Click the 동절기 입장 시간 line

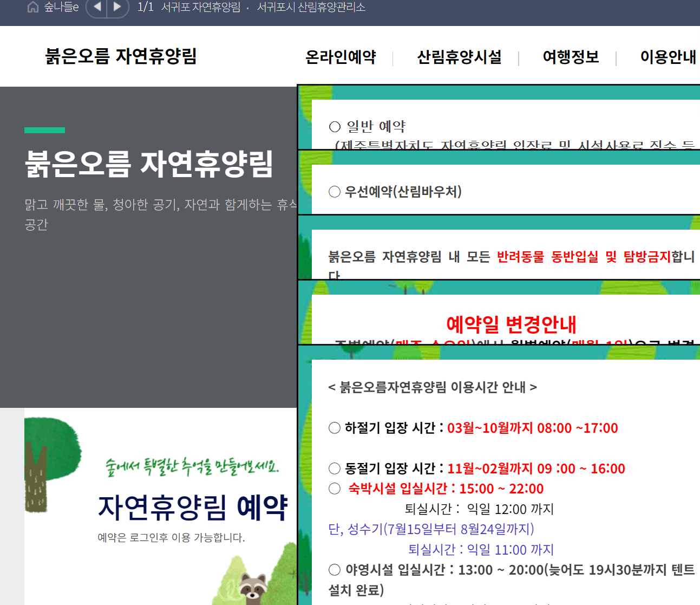[477, 469]
